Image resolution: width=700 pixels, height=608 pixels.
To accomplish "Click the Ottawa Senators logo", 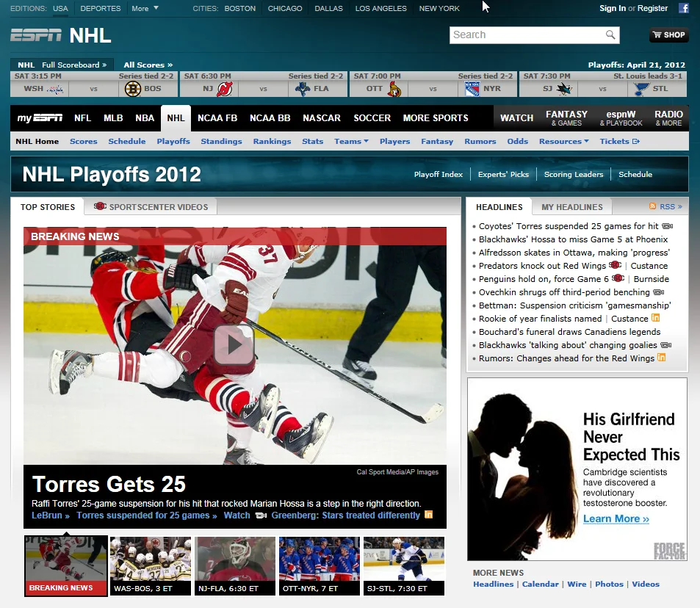I will [x=394, y=90].
